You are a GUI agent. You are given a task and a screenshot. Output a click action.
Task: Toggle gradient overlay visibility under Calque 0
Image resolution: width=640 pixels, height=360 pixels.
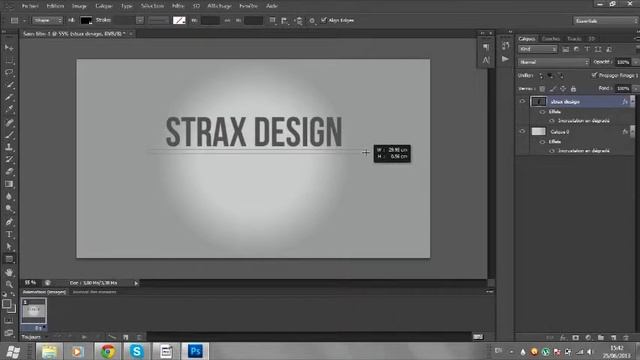(552, 151)
